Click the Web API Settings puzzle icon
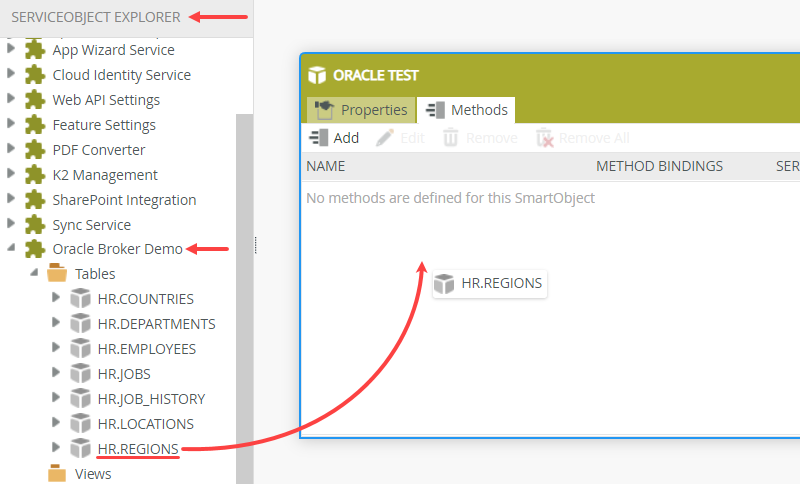Viewport: 800px width, 484px height. (35, 100)
